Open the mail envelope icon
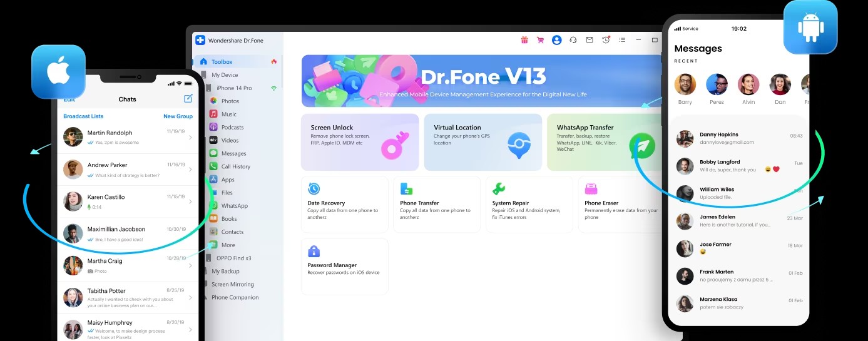The height and width of the screenshot is (341, 868). click(x=589, y=40)
